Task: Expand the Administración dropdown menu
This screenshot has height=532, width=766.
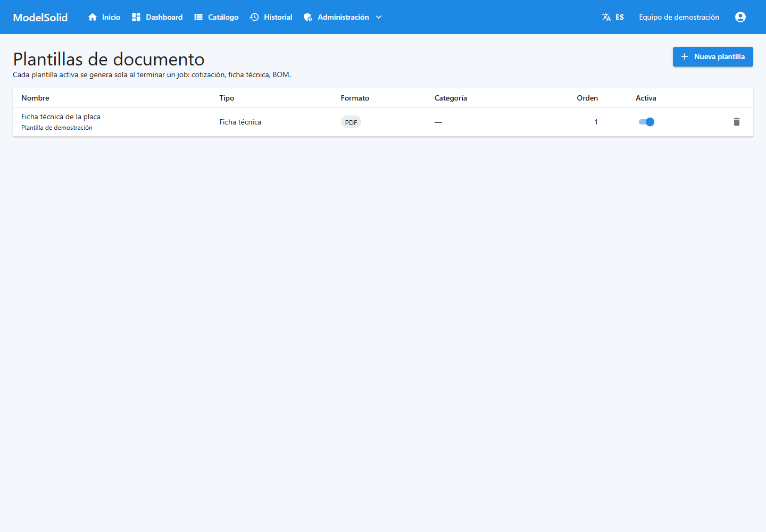Action: pos(343,17)
